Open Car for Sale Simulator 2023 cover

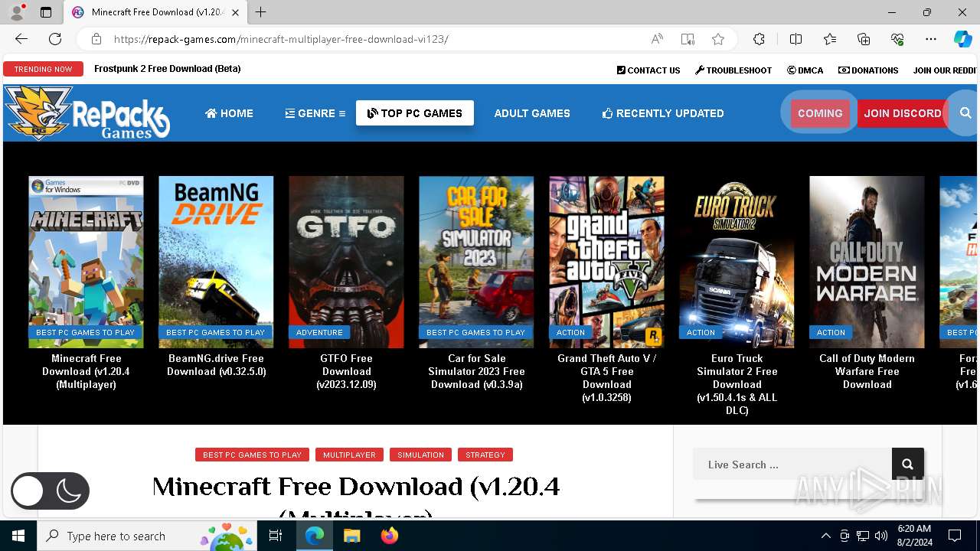[x=476, y=262]
